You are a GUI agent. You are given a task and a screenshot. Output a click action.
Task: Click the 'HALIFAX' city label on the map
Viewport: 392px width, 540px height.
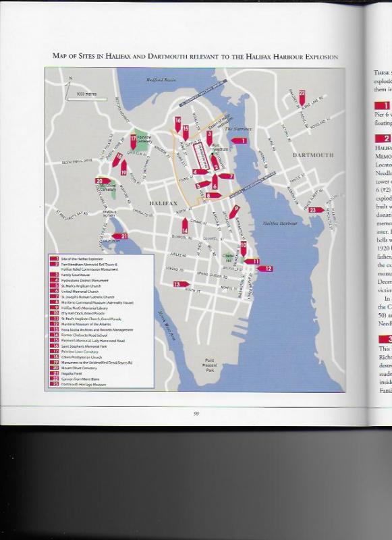click(x=163, y=203)
